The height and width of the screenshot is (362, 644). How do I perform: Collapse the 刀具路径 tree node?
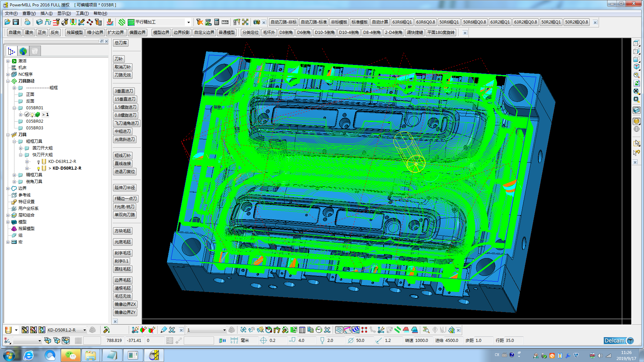[8, 81]
